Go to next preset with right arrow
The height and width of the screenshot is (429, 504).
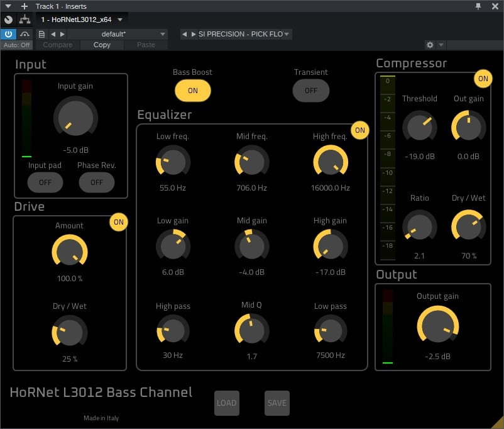[x=62, y=34]
